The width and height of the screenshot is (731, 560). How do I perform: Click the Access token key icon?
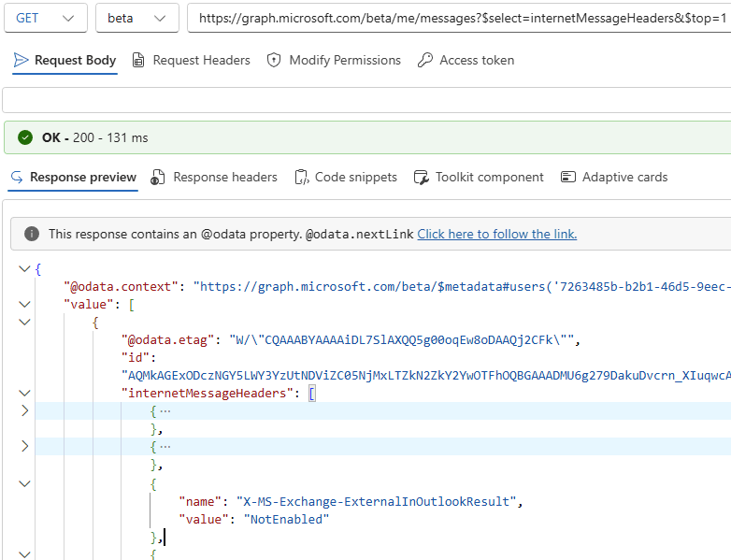pyautogui.click(x=424, y=61)
